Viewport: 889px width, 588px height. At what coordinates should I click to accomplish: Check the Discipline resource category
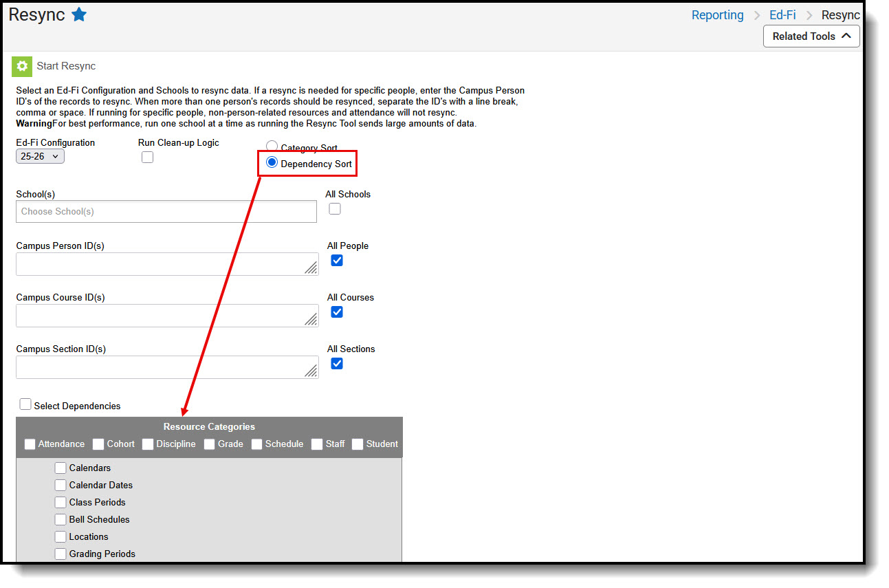(147, 444)
